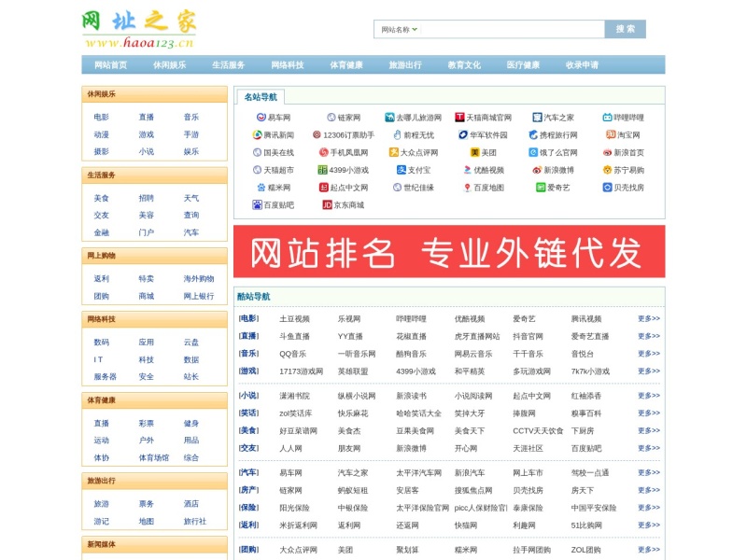Click the 网址之家 site logo
This screenshot has height=560, width=747.
coord(138,29)
